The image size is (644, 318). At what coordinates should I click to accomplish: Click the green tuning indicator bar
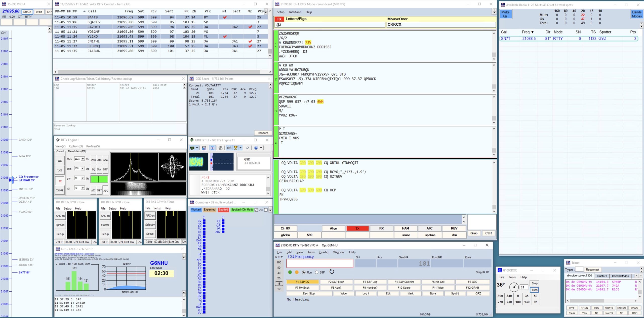coord(99,179)
